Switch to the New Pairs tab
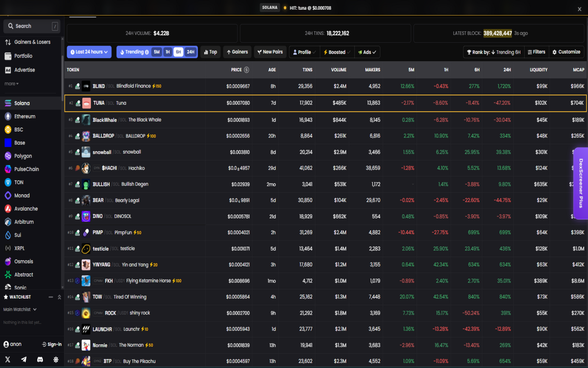The height and width of the screenshot is (368, 588). (270, 52)
